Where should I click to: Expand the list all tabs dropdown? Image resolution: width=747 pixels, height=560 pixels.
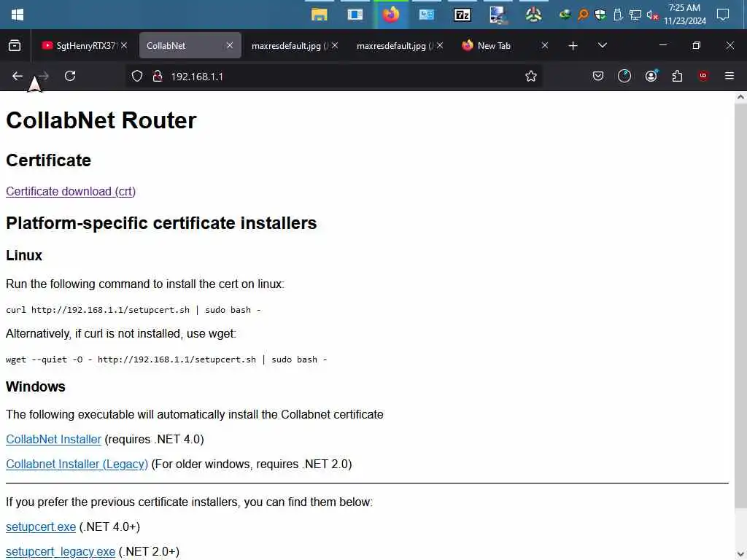[x=602, y=45]
